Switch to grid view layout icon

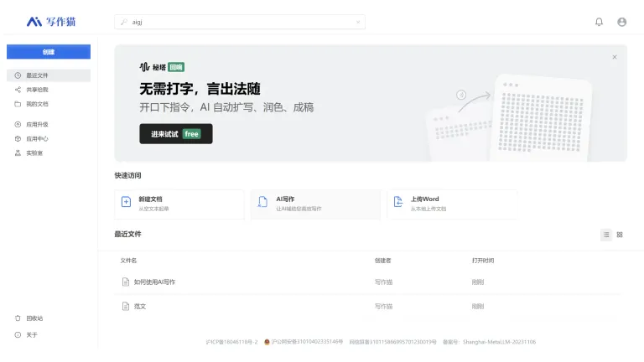[x=620, y=235]
